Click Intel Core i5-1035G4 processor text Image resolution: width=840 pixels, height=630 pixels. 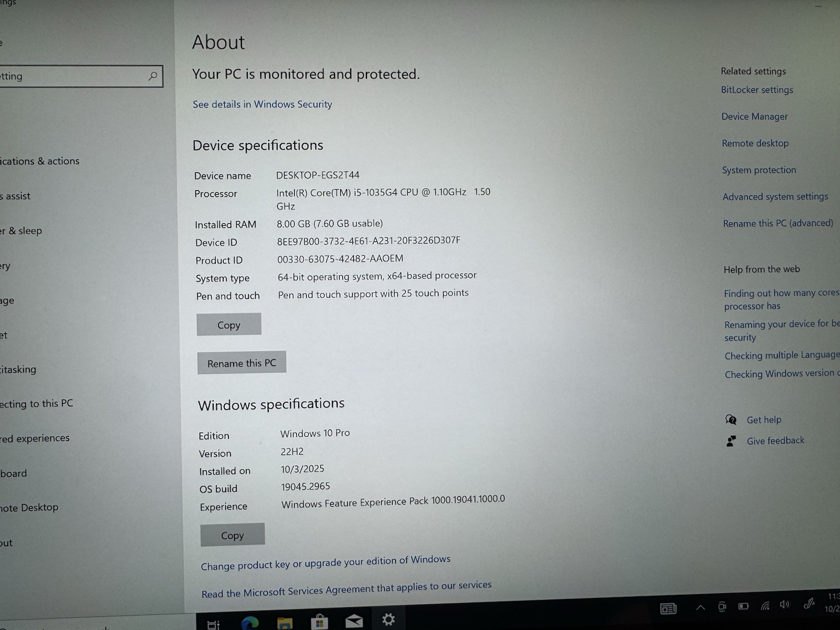[x=383, y=199]
